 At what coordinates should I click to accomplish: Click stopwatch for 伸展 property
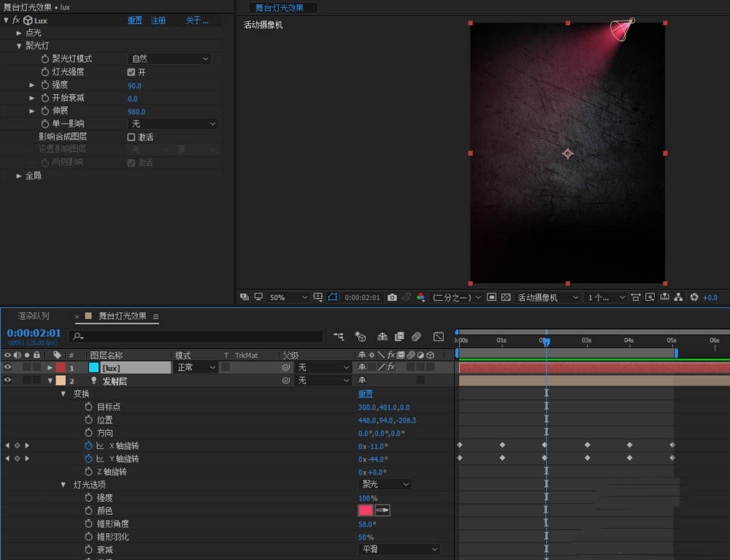(x=45, y=111)
